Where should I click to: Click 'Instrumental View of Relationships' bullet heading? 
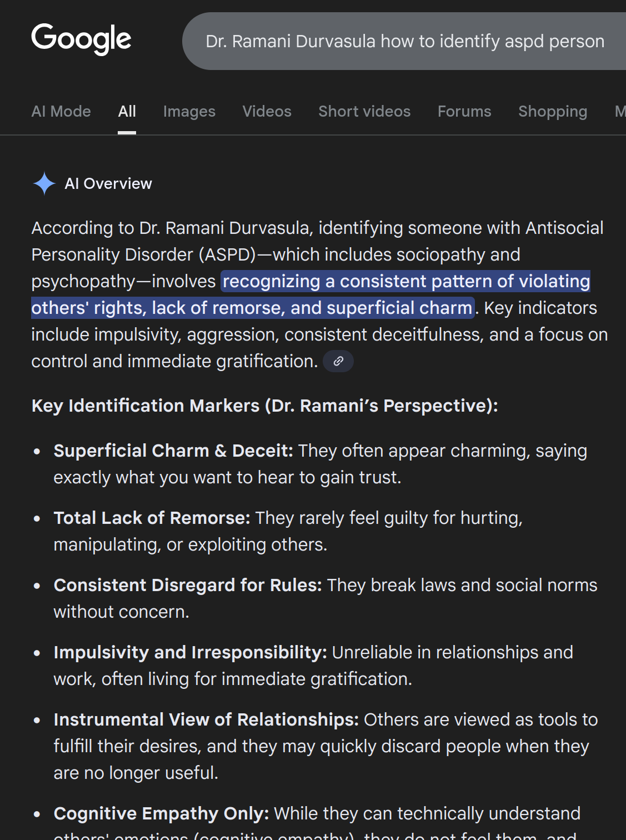point(206,720)
